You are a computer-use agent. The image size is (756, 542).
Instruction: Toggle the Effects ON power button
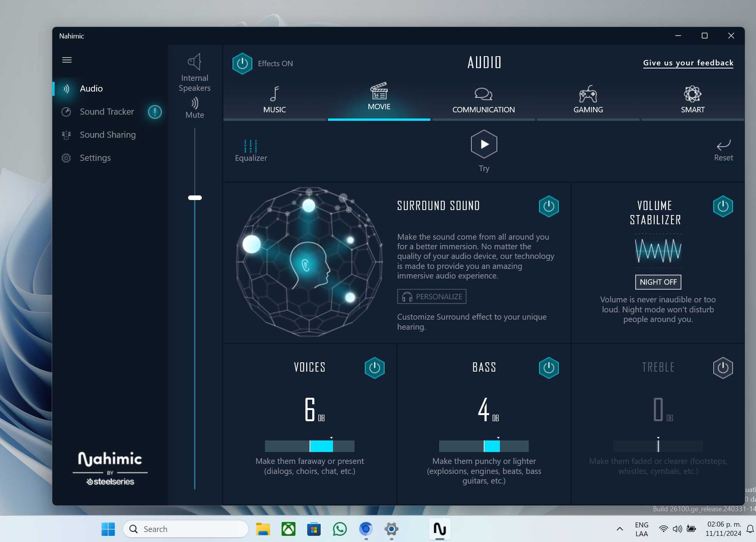point(242,63)
